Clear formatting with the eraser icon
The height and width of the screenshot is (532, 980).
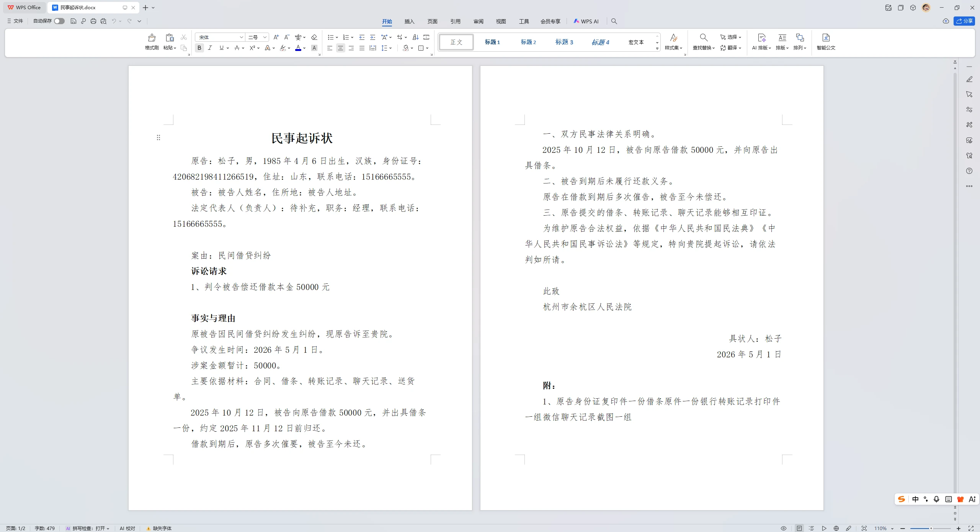(314, 37)
